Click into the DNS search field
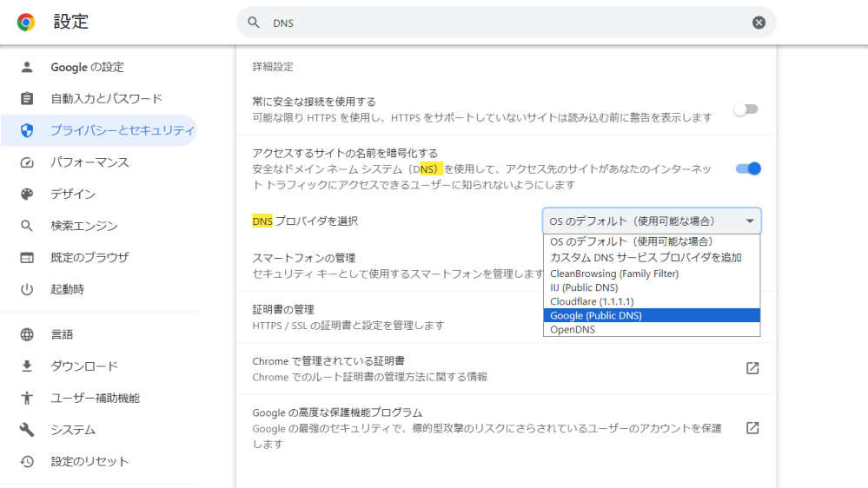Screen dimensions: 868x488 [x=506, y=23]
